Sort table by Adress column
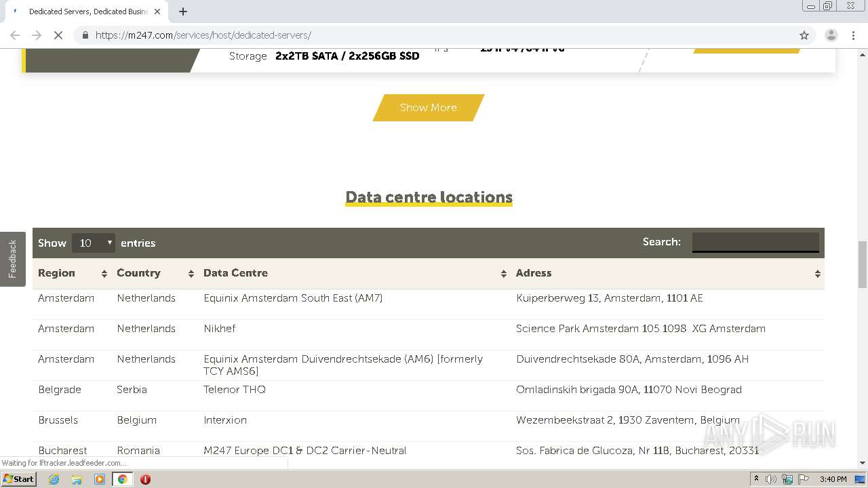This screenshot has width=868, height=488. 667,273
